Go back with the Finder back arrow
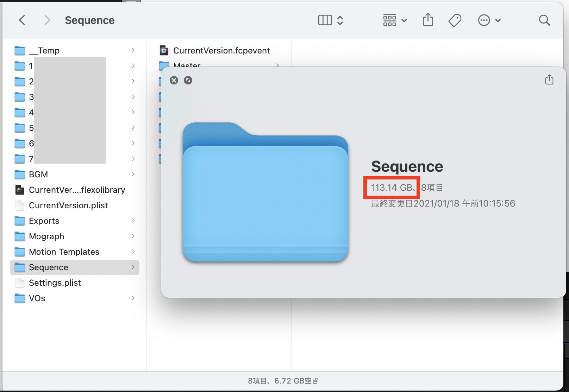 22,20
